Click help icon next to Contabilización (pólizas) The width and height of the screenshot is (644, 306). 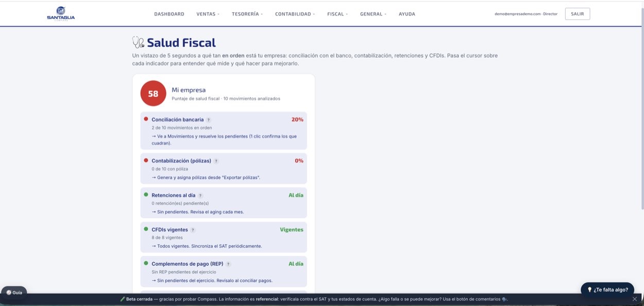(216, 161)
